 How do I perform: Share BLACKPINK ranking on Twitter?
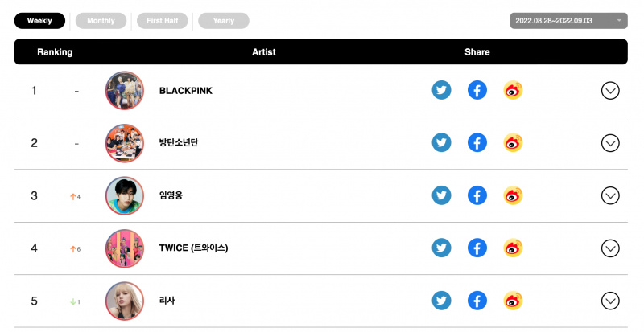[x=441, y=90]
